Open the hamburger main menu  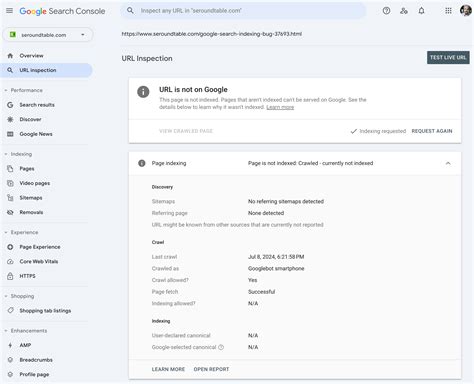click(x=9, y=11)
